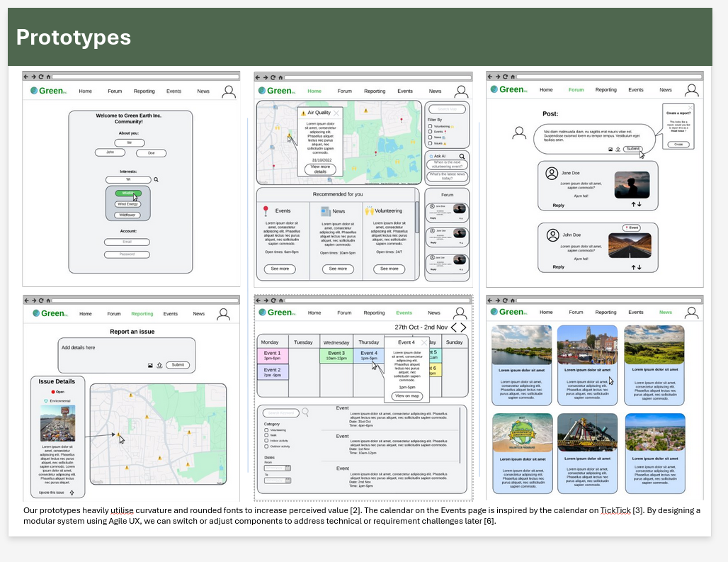The height and width of the screenshot is (562, 728).
Task: Tick the Volunteering checkbox under Filter By
Action: tap(431, 126)
